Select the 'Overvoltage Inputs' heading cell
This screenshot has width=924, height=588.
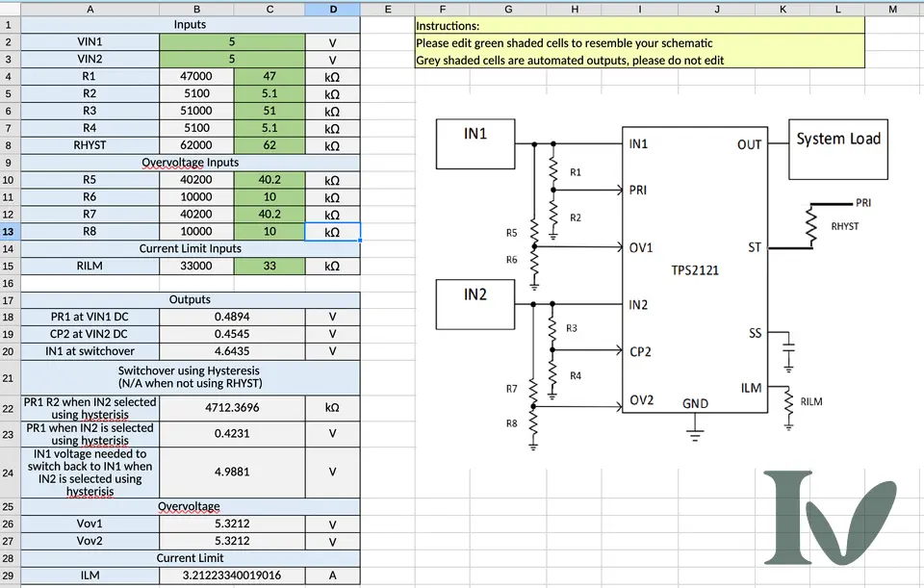coord(191,163)
